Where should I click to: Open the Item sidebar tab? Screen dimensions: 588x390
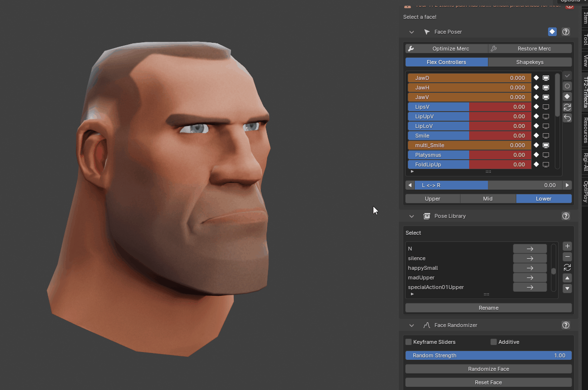click(585, 18)
